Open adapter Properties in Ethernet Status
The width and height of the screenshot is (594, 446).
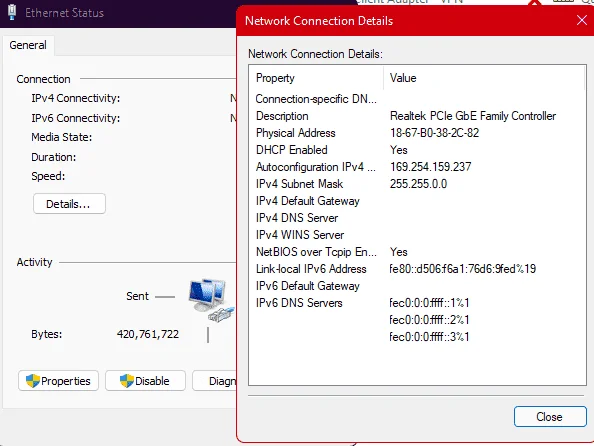click(58, 381)
